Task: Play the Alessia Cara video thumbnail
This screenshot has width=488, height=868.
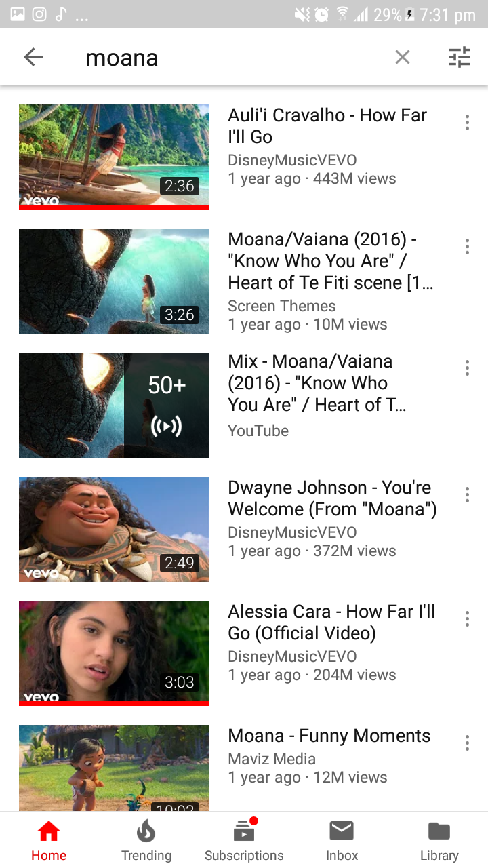Action: tap(114, 653)
